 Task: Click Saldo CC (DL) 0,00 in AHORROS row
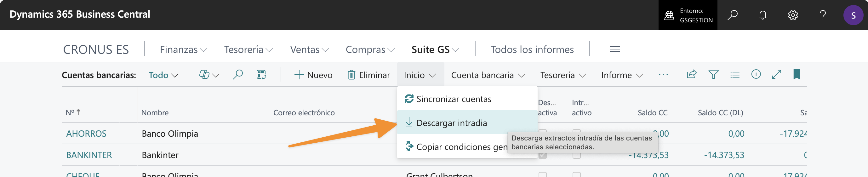[736, 134]
